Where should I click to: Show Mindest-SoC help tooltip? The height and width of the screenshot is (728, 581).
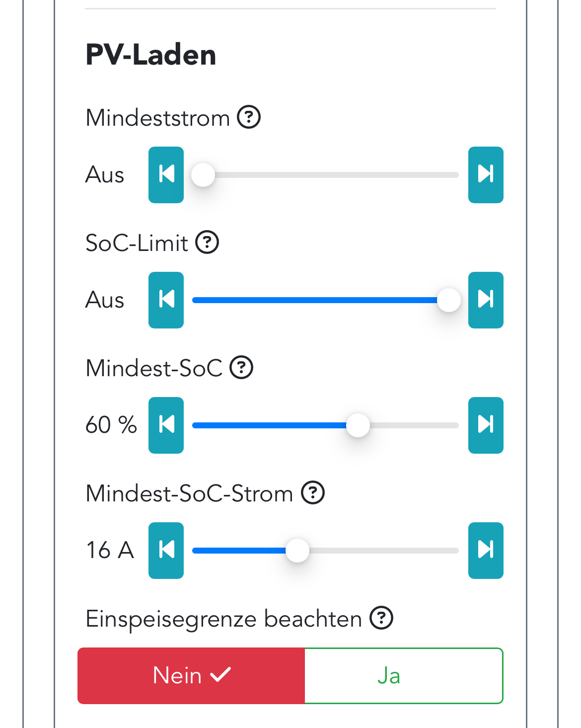241,368
